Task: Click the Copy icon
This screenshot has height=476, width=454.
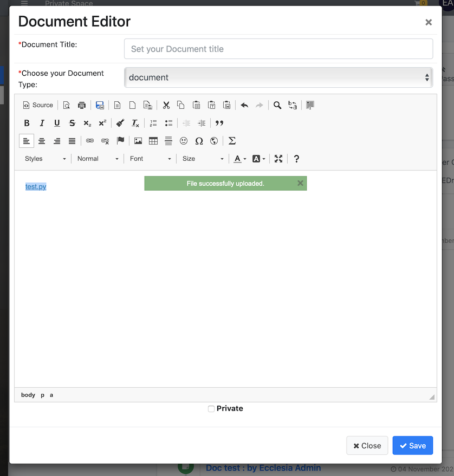Action: [181, 105]
